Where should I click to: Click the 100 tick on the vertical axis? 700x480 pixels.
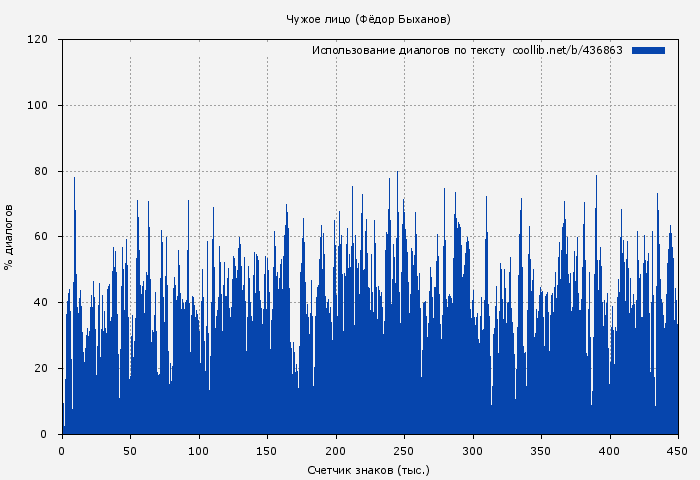tap(38, 106)
